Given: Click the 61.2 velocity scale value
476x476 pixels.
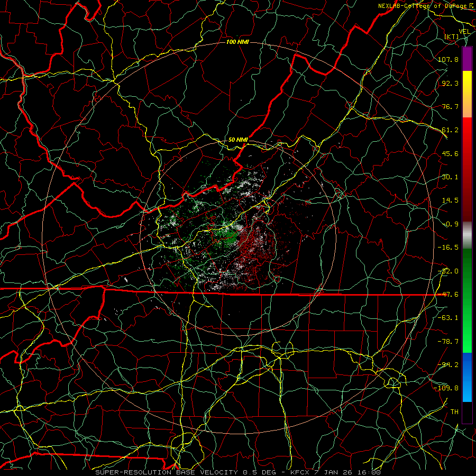Looking at the screenshot, I should (x=450, y=130).
